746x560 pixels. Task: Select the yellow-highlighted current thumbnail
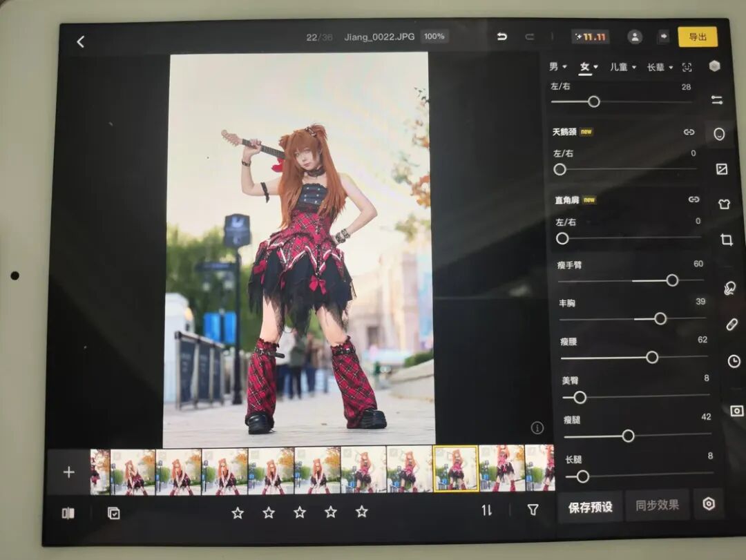(456, 469)
